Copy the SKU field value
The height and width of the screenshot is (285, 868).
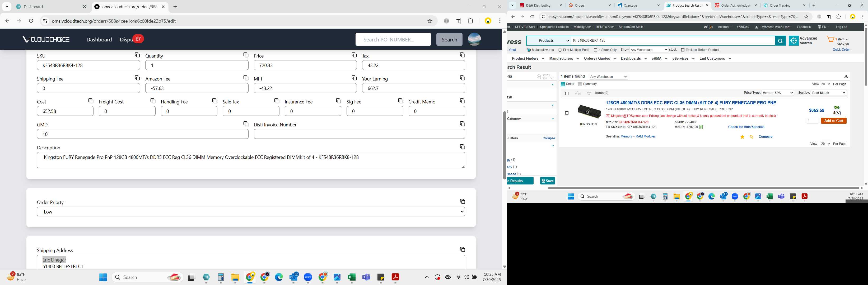[137, 55]
